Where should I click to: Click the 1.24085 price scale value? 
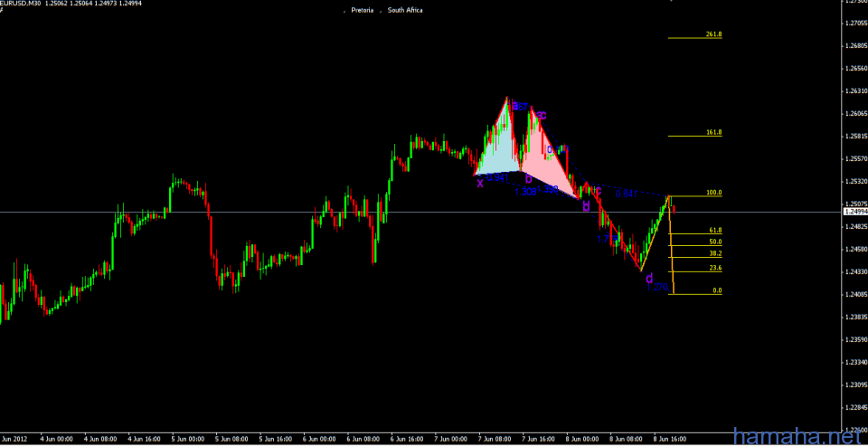[x=856, y=294]
